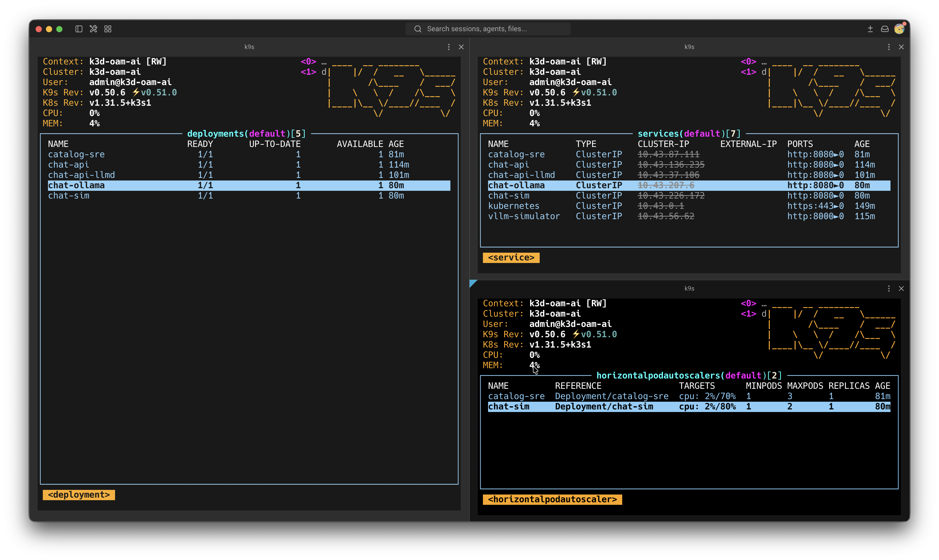Select the chat-ollama deployment row
The image size is (939, 560).
click(x=249, y=185)
